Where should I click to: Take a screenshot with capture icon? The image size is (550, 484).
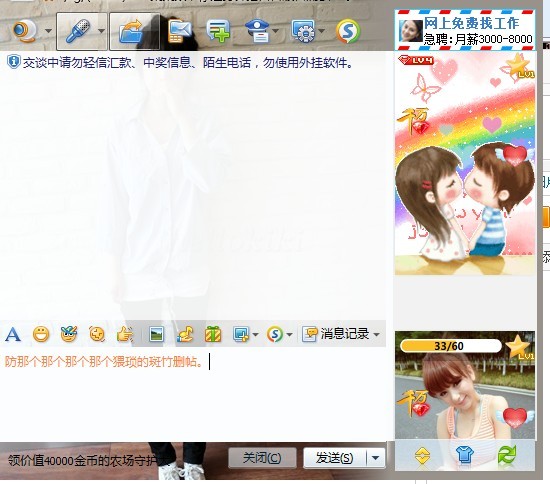241,334
